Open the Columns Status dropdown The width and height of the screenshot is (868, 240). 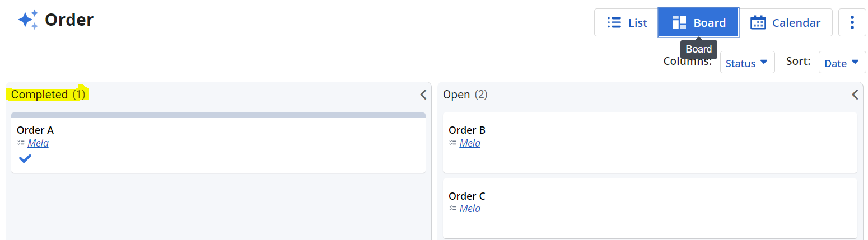tap(747, 63)
